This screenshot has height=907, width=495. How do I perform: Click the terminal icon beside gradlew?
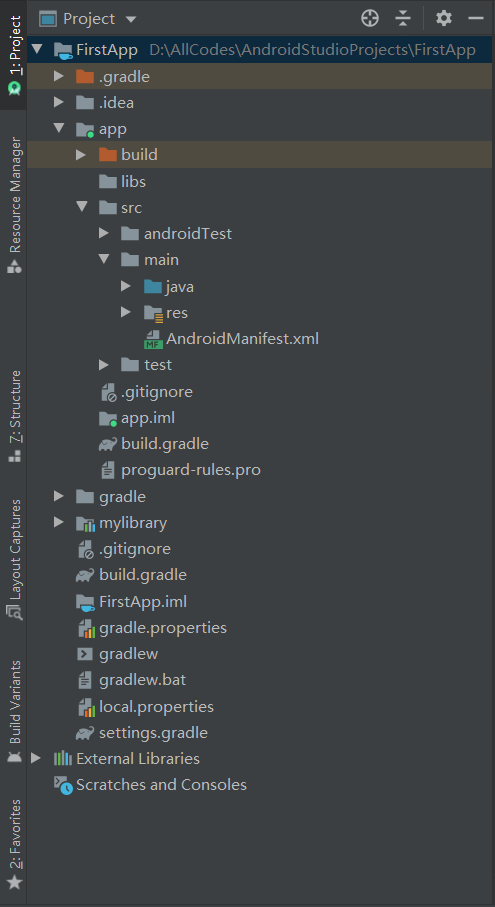point(85,654)
